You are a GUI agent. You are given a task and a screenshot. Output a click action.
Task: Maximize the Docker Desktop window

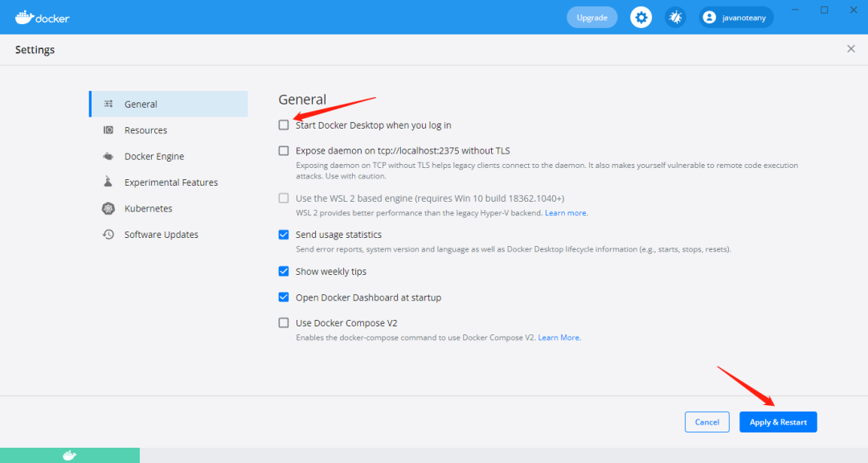click(x=825, y=10)
